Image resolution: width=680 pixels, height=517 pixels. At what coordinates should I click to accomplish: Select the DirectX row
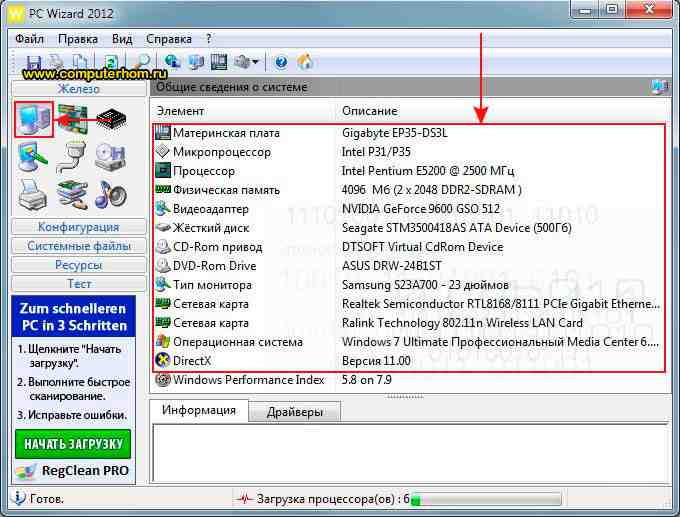(x=409, y=361)
